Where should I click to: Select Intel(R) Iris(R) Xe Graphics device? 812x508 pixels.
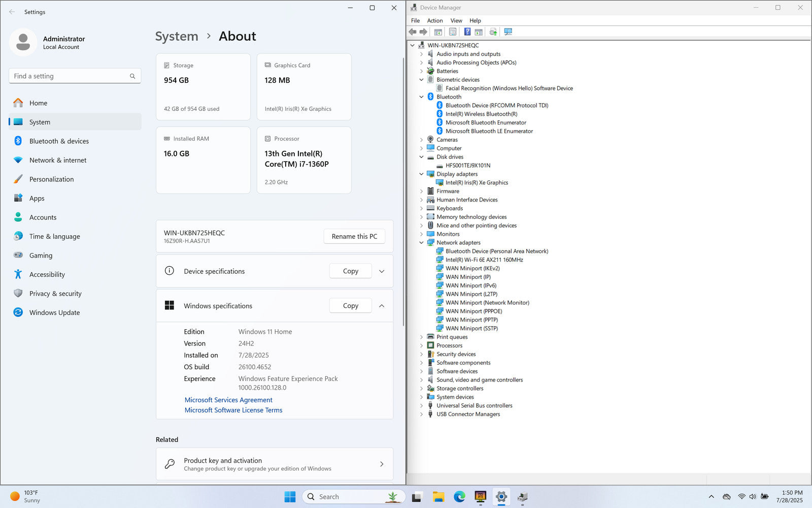point(477,183)
